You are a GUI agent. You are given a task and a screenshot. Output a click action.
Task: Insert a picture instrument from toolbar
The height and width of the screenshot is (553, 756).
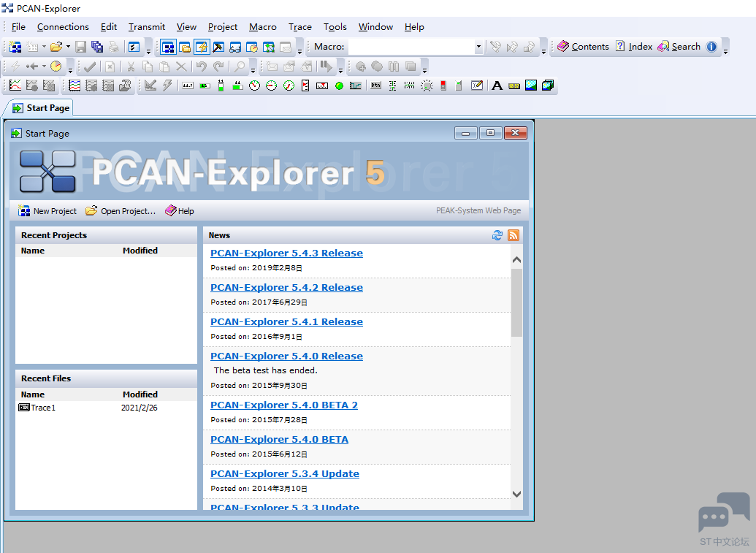[531, 85]
